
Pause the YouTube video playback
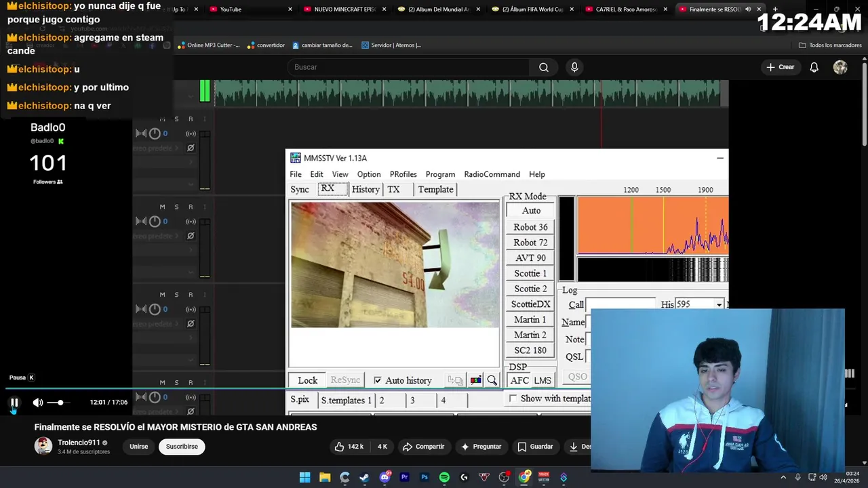14,403
